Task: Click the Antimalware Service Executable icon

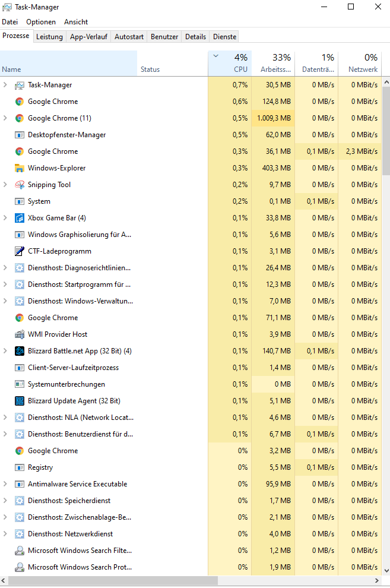Action: pyautogui.click(x=20, y=484)
